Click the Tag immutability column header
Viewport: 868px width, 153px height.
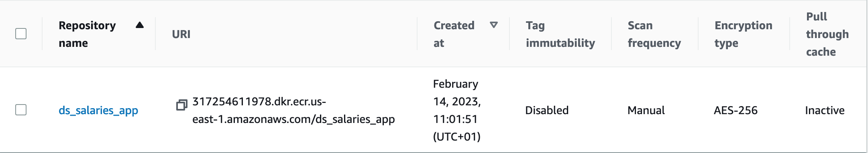tap(560, 34)
